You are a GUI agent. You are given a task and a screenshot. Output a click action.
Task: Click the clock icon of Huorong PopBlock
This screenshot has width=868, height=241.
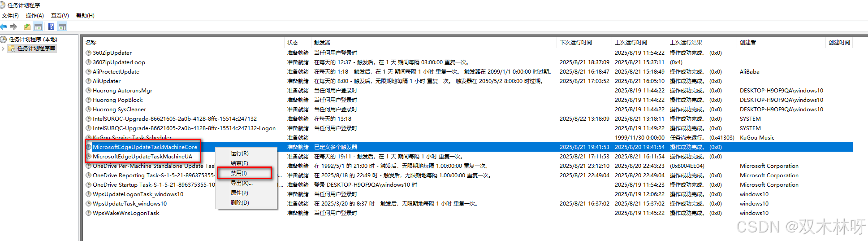[89, 100]
